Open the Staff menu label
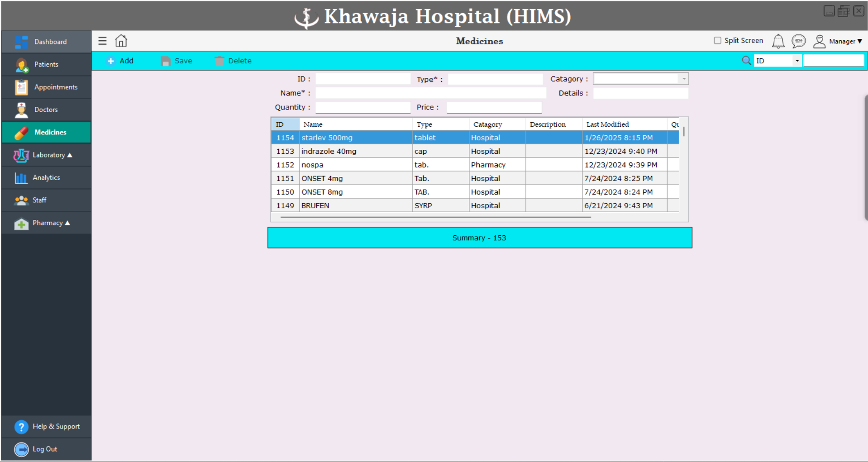The image size is (868, 462). pyautogui.click(x=39, y=200)
